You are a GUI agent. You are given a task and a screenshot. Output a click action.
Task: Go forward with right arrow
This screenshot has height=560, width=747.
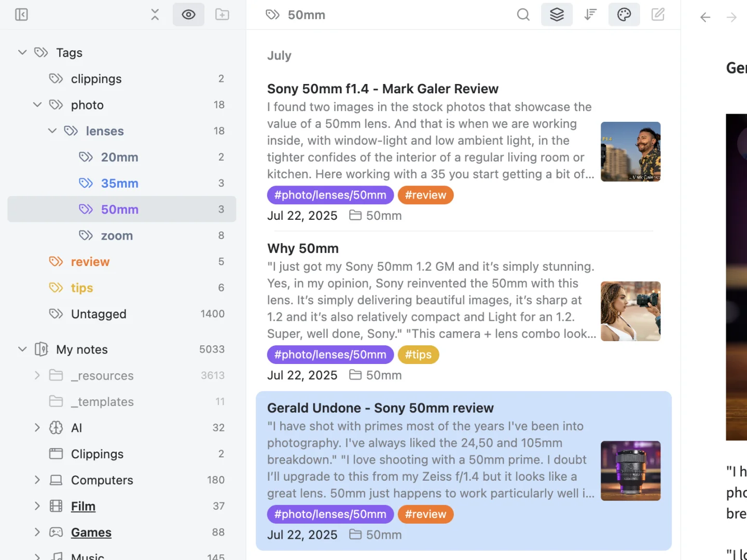point(731,17)
